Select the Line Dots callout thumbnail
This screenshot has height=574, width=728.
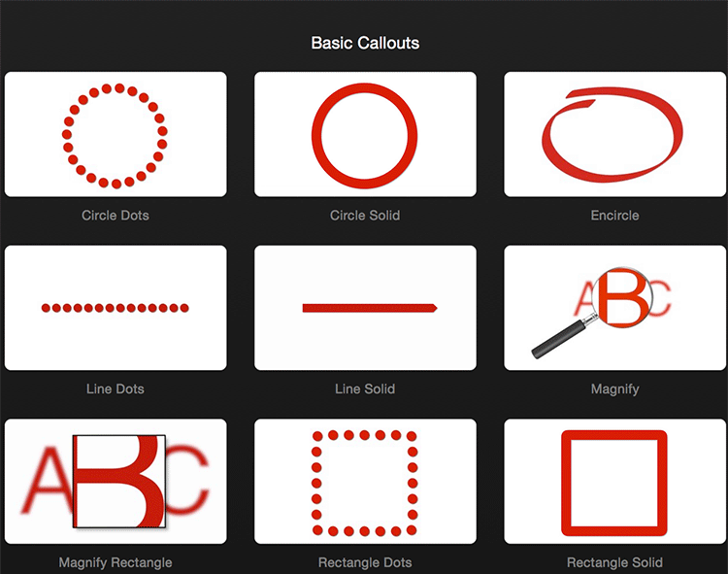coord(116,308)
